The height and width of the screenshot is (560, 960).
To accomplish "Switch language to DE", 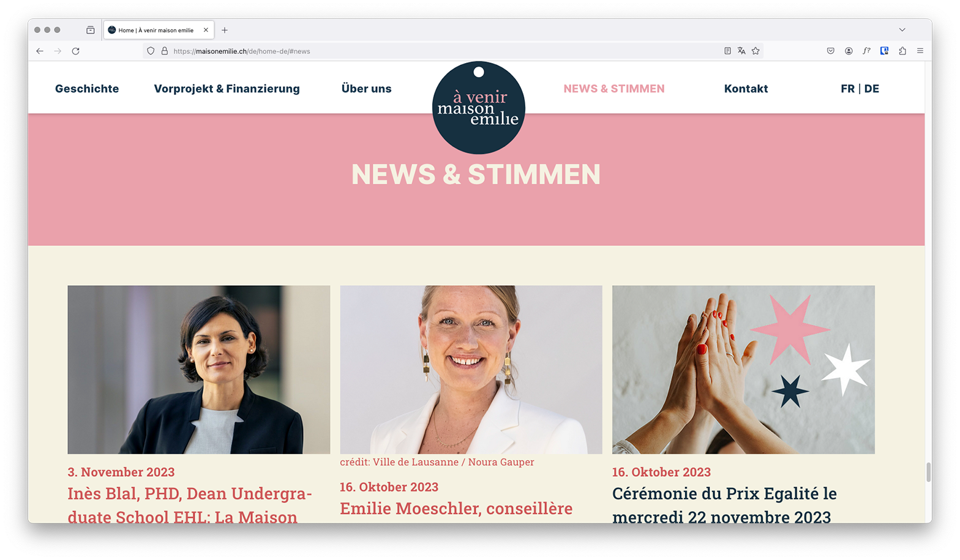I will 872,89.
